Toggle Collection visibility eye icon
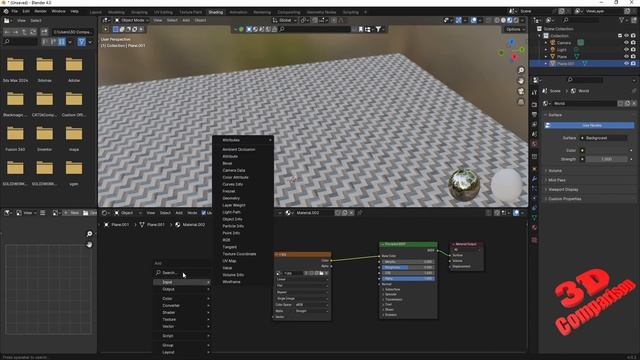Image resolution: width=640 pixels, height=360 pixels. (626, 36)
